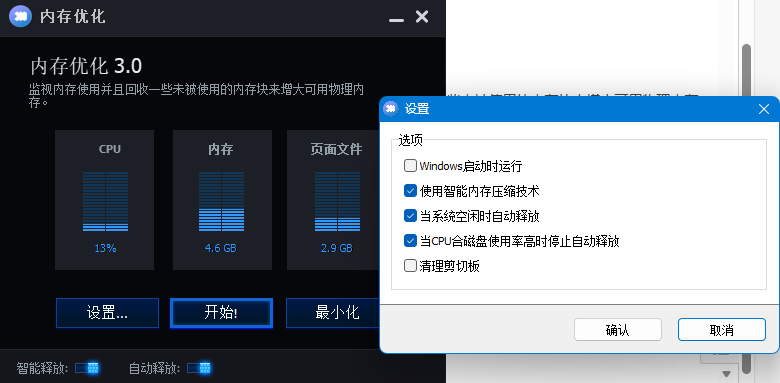Click the 4.6 GB memory value
Image resolution: width=780 pixels, height=383 pixels.
[x=220, y=248]
